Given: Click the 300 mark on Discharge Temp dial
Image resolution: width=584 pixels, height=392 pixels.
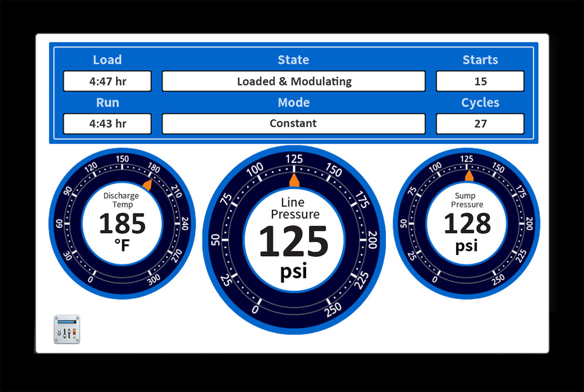Looking at the screenshot, I should (153, 280).
